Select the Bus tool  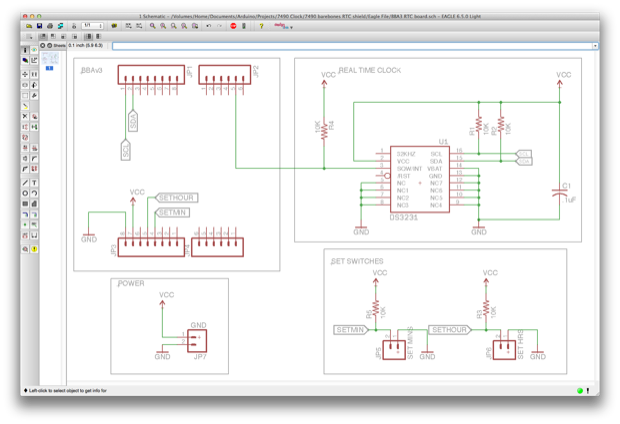tap(25, 214)
